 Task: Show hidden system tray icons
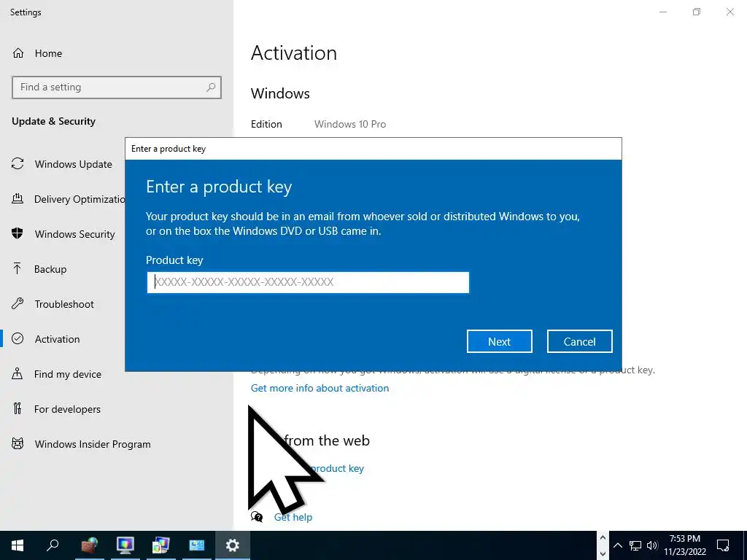(617, 545)
